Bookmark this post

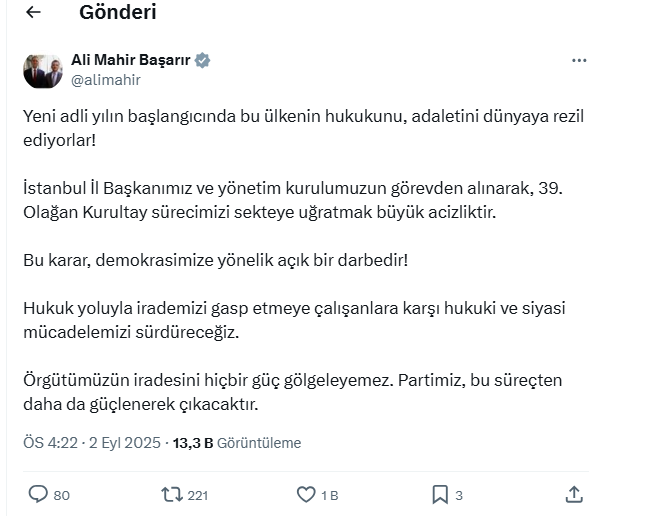coord(440,494)
